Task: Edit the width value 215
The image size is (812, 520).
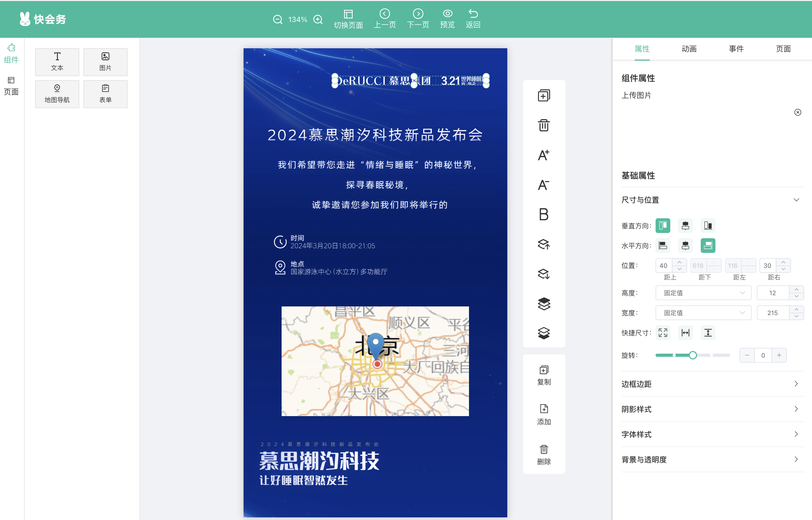Action: click(773, 313)
